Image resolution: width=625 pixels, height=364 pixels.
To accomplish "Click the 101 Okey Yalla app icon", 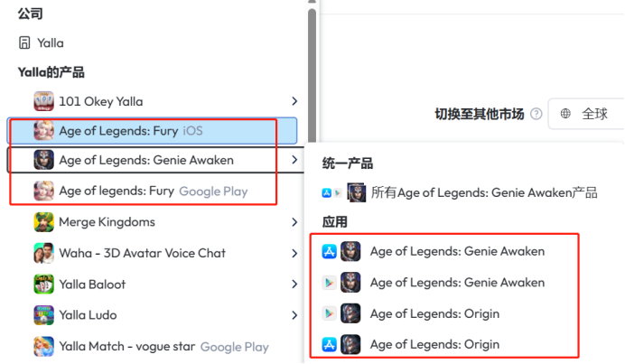I will point(44,101).
